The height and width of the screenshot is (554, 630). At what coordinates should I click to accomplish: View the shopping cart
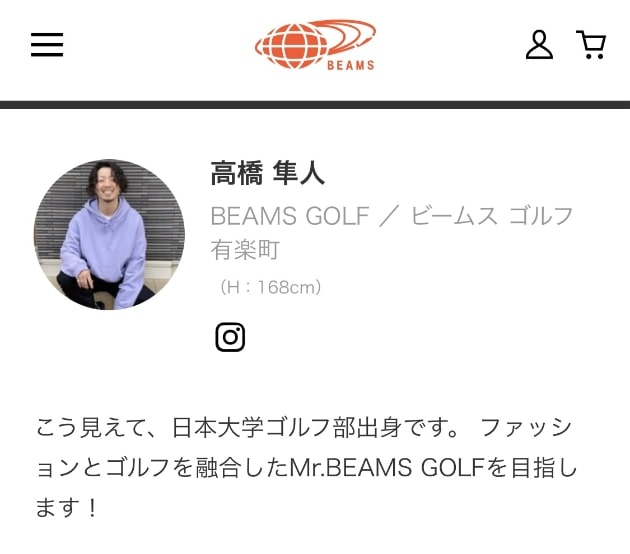tap(591, 45)
